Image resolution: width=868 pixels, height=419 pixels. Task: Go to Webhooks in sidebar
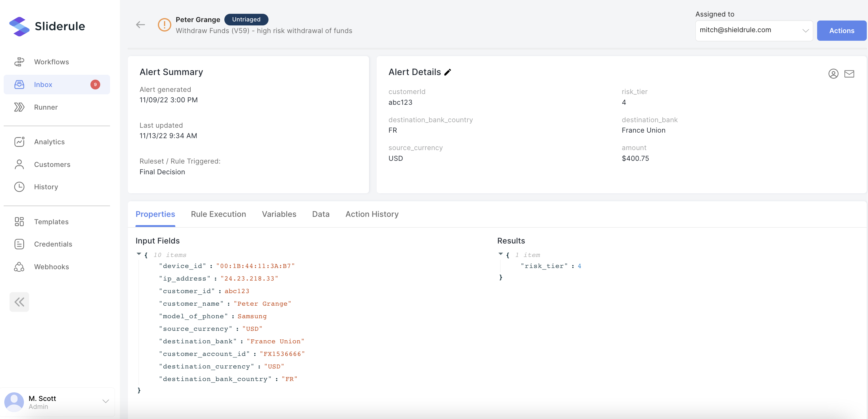(51, 267)
